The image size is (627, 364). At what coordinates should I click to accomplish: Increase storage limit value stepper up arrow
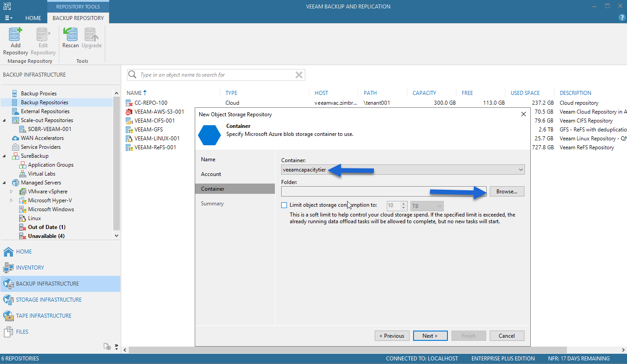tap(404, 204)
